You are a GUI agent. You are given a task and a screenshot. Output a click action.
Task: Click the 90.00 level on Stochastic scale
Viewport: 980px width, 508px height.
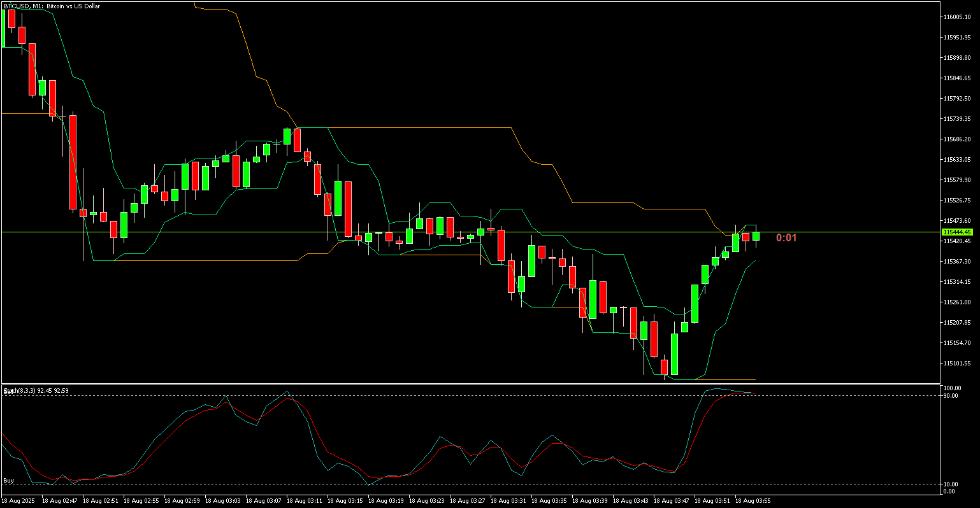tap(951, 396)
